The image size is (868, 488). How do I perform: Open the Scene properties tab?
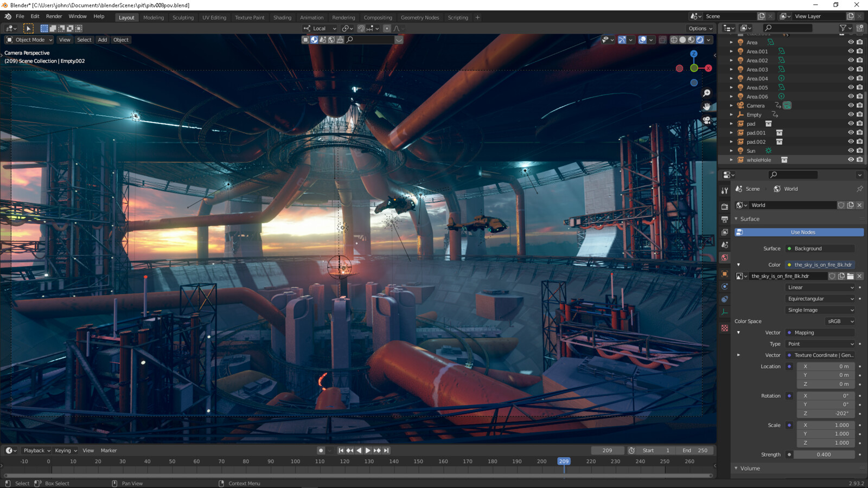click(725, 245)
